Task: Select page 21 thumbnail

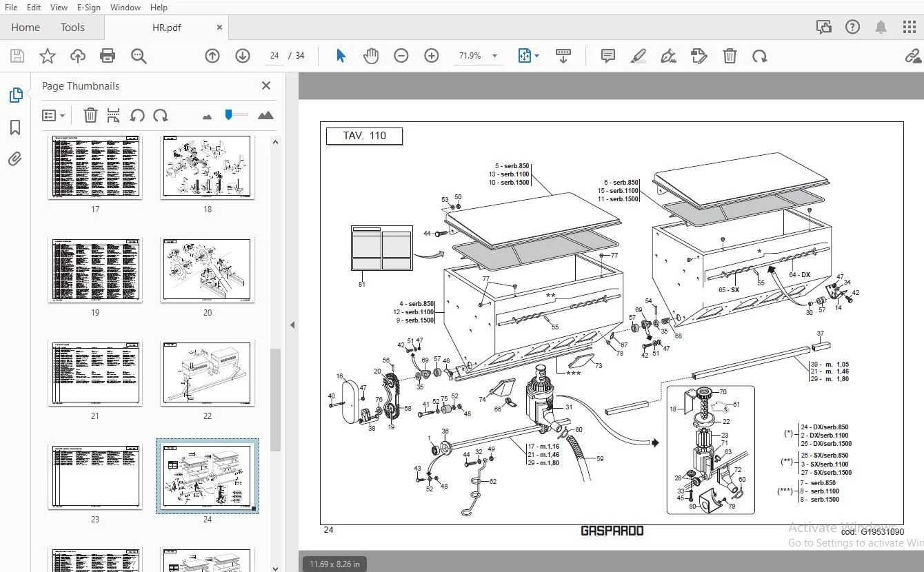Action: click(95, 374)
